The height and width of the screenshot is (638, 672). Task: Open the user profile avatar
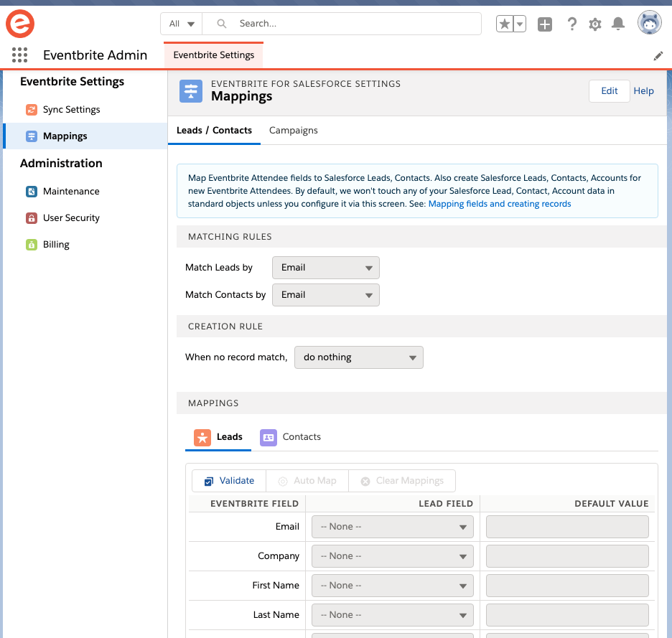[650, 23]
